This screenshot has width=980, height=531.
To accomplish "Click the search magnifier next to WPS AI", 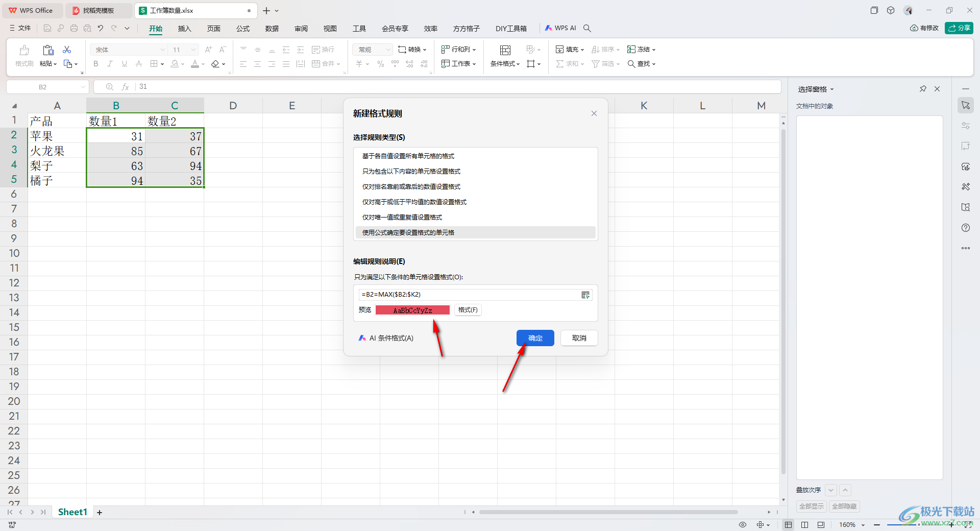I will point(587,28).
